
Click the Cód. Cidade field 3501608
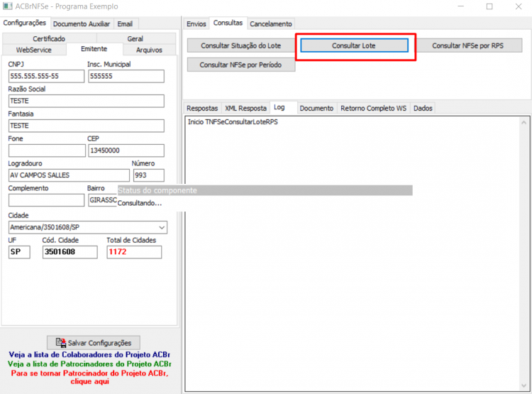pyautogui.click(x=70, y=252)
